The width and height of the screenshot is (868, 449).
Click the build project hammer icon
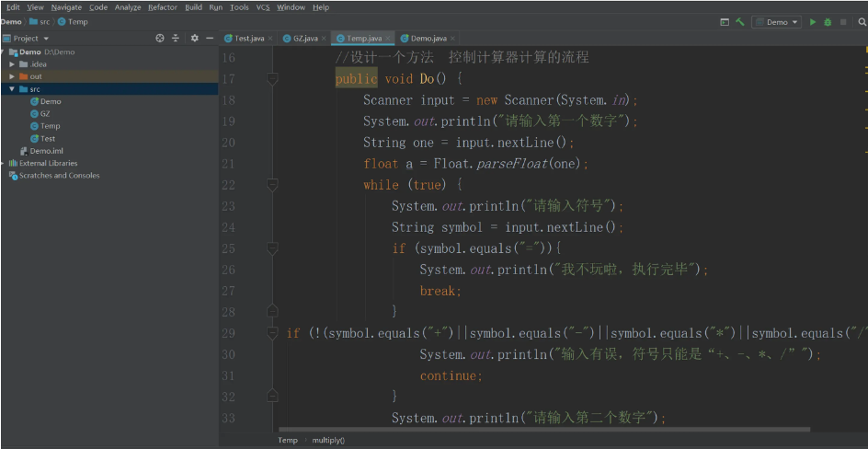coord(740,22)
